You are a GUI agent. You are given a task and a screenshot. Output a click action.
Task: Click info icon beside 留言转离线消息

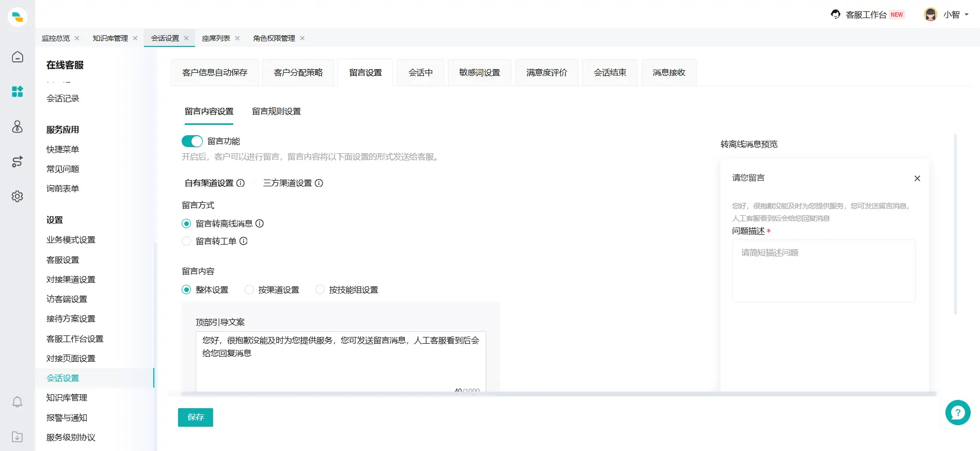pyautogui.click(x=260, y=223)
